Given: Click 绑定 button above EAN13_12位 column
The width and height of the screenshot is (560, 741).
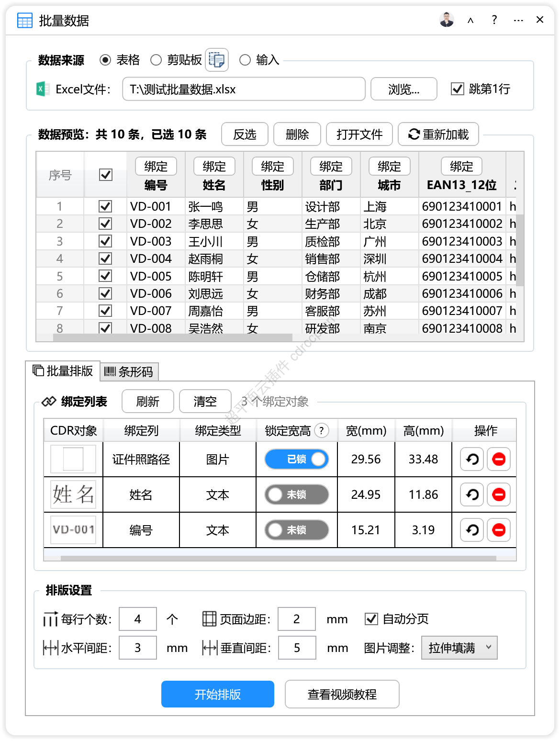Looking at the screenshot, I should point(462,167).
